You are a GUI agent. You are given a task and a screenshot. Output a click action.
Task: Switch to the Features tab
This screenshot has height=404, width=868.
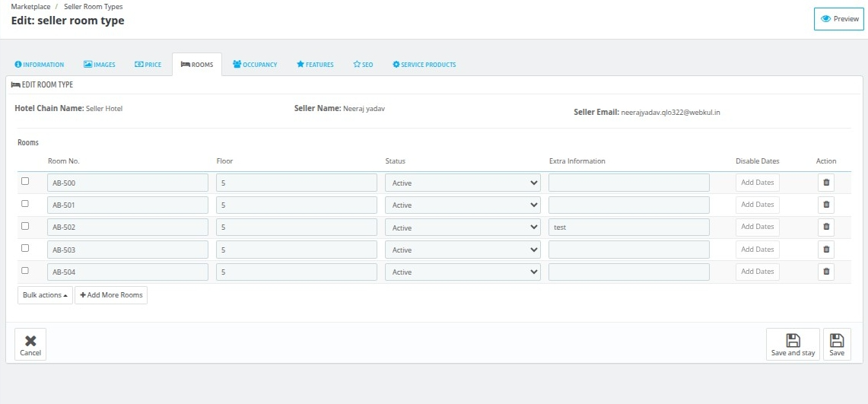coord(315,65)
